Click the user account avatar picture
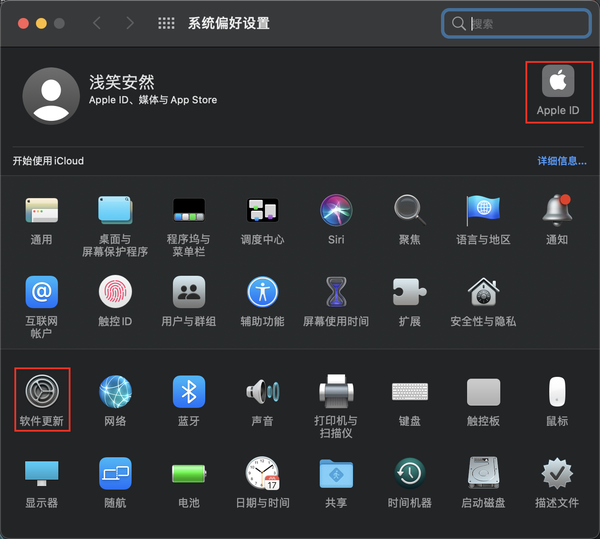 [x=51, y=96]
